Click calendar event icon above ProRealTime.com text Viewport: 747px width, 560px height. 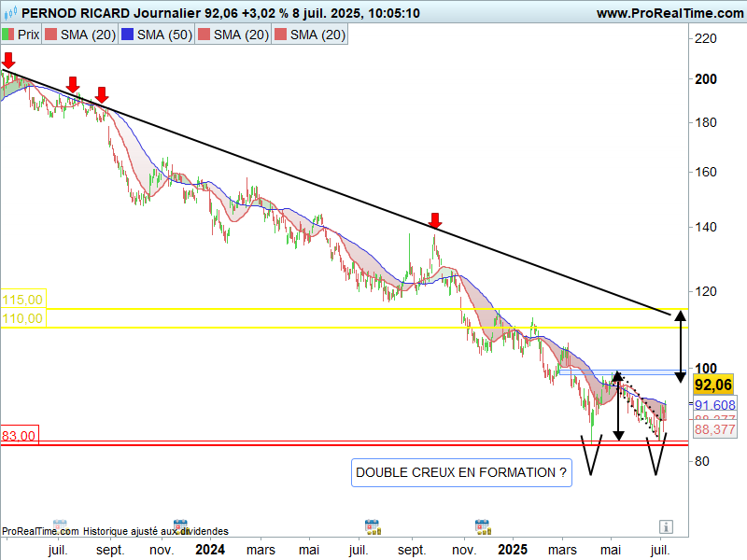[60, 525]
